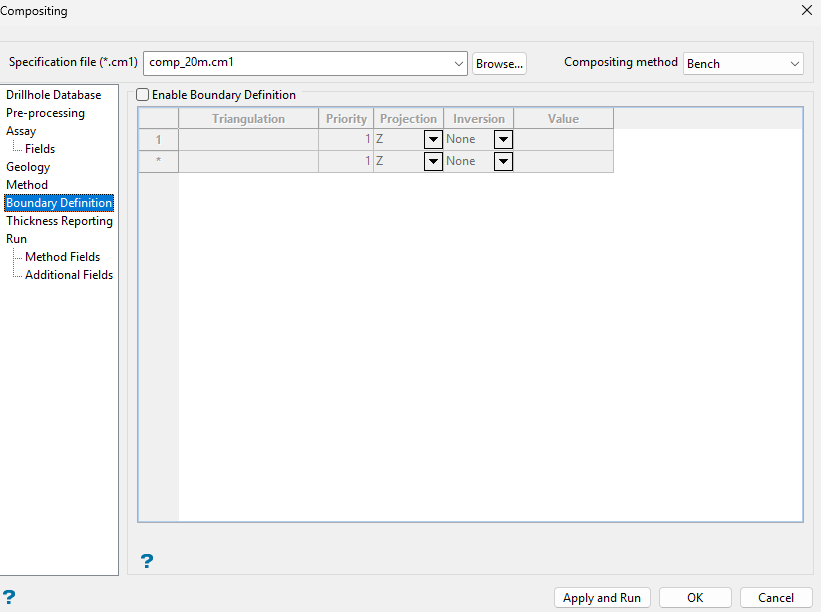Confirm with the OK button
Viewport: 821px width, 612px height.
695,597
